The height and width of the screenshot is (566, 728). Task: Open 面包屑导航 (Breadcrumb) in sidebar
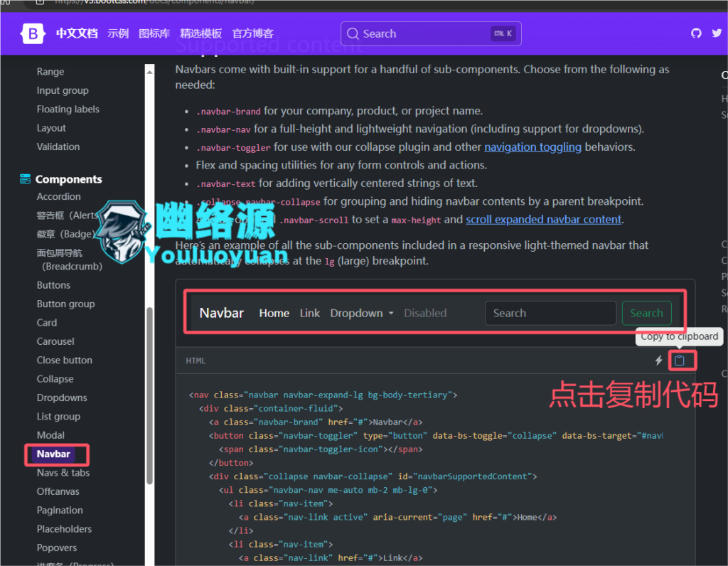coord(69,260)
